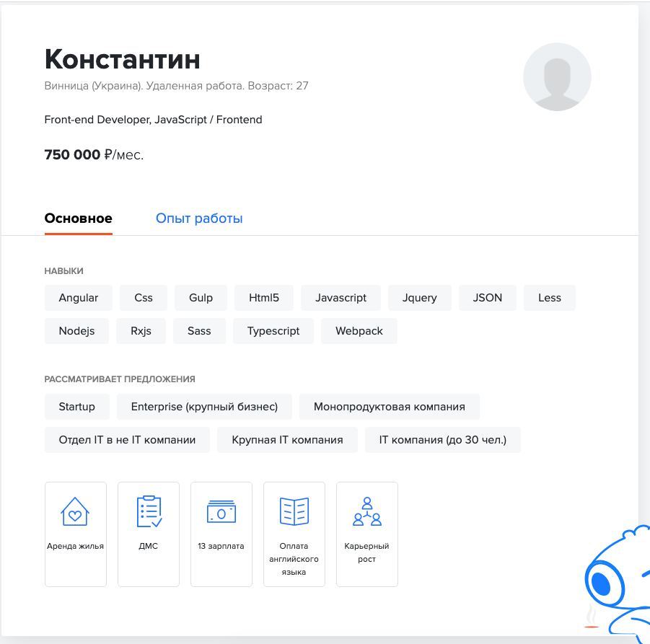Click the РАССМАТРИВАЕТ ПРЕДЛОЖЕНИЯ heading

tap(120, 379)
